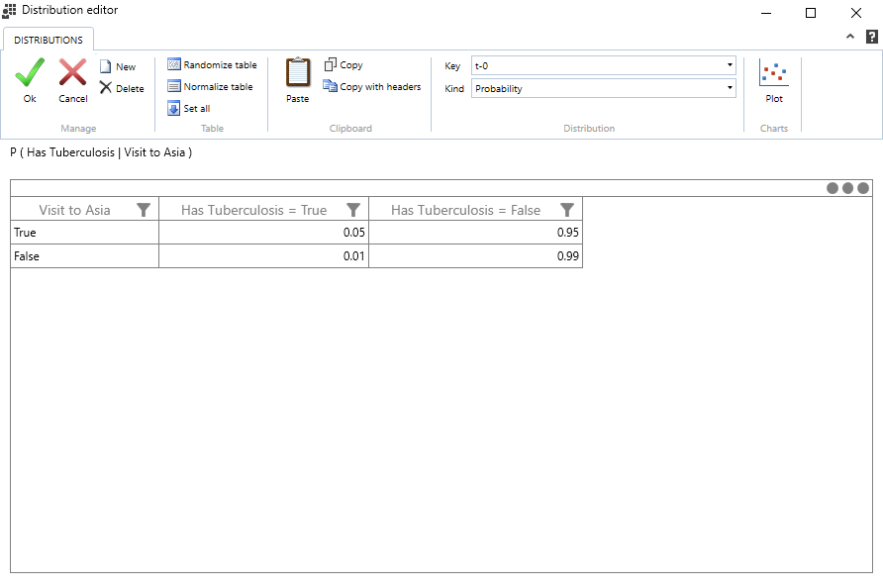The image size is (883, 588).
Task: Click the green Ok checkmark icon
Action: point(30,73)
